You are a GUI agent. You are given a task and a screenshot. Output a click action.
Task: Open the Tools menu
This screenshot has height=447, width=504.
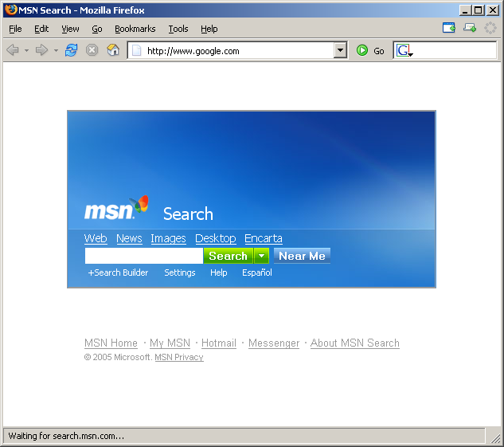178,29
